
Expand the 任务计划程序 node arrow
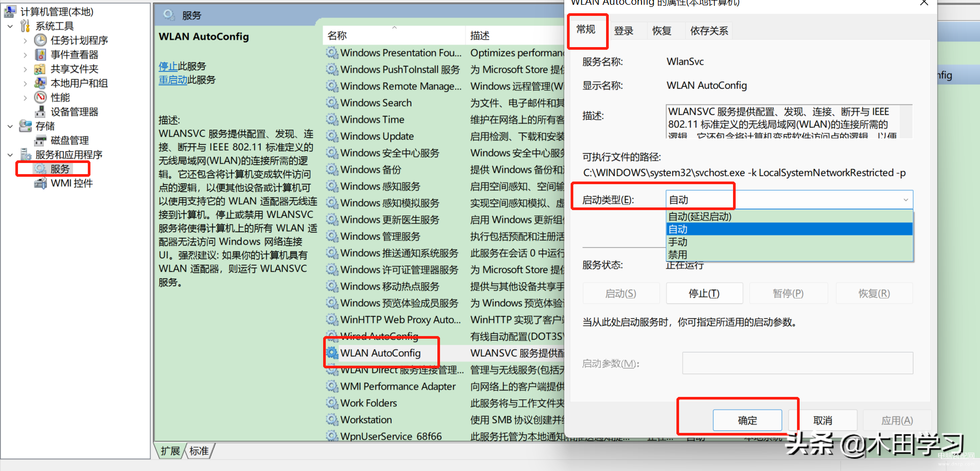pyautogui.click(x=25, y=40)
